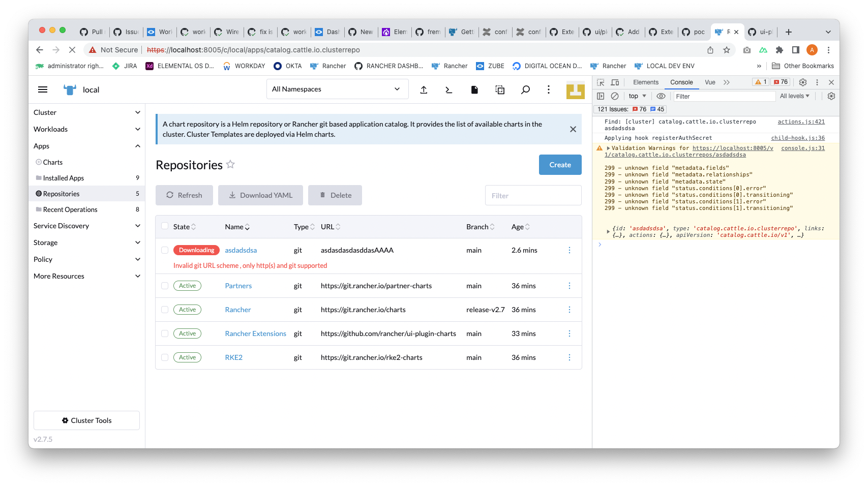Open the kubectl shell
This screenshot has height=486, width=868.
(x=448, y=89)
